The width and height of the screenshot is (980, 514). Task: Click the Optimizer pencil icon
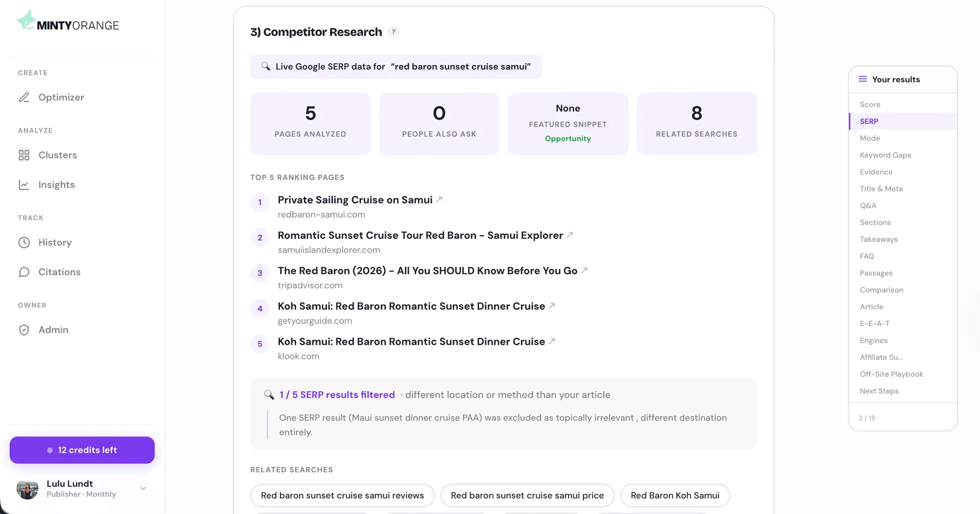point(24,97)
